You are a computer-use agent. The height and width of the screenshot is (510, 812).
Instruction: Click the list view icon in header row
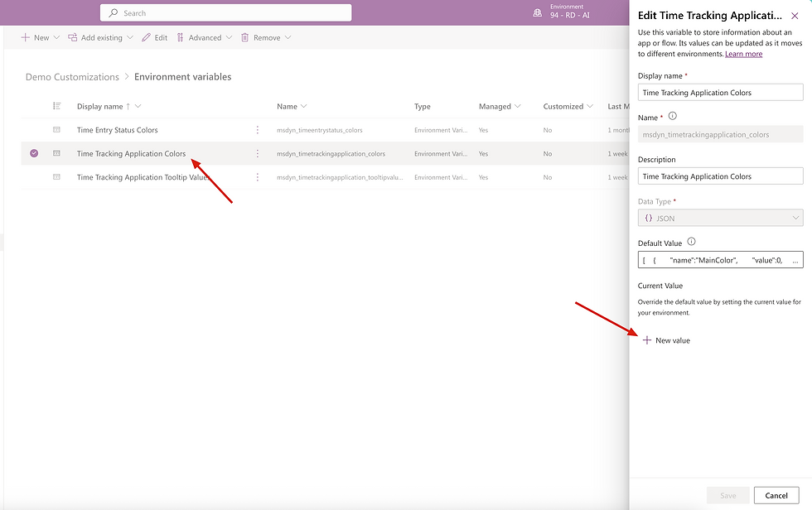coord(57,106)
